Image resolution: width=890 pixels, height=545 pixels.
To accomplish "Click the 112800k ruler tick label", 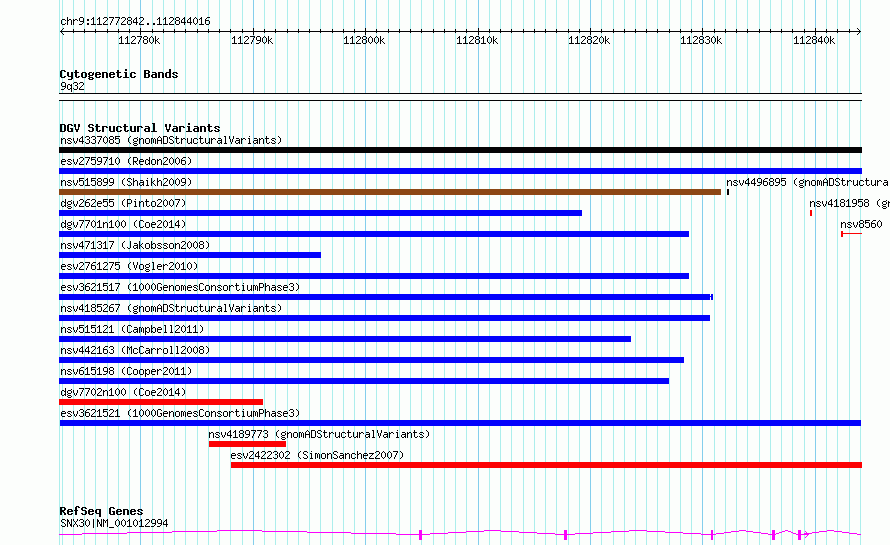I will click(364, 40).
